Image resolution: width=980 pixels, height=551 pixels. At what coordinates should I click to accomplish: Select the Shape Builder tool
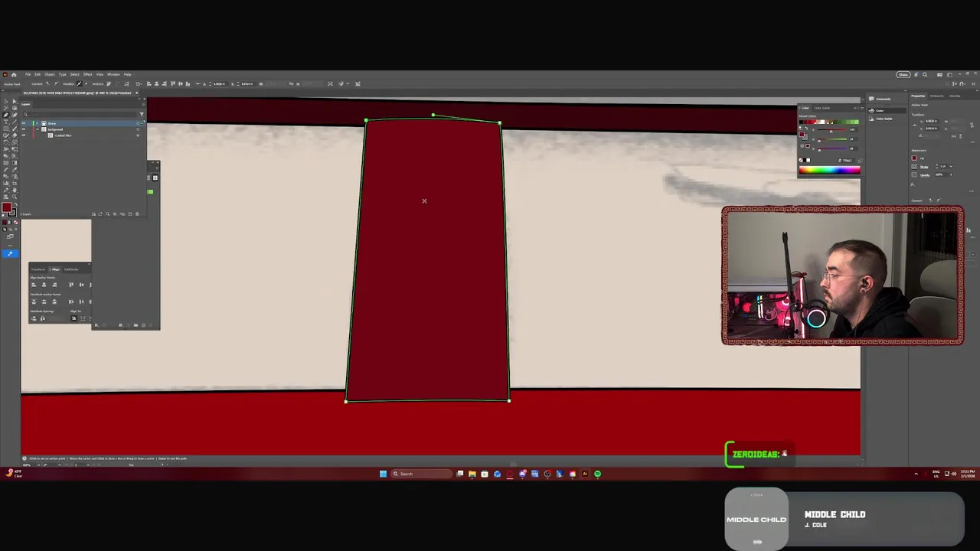6,156
